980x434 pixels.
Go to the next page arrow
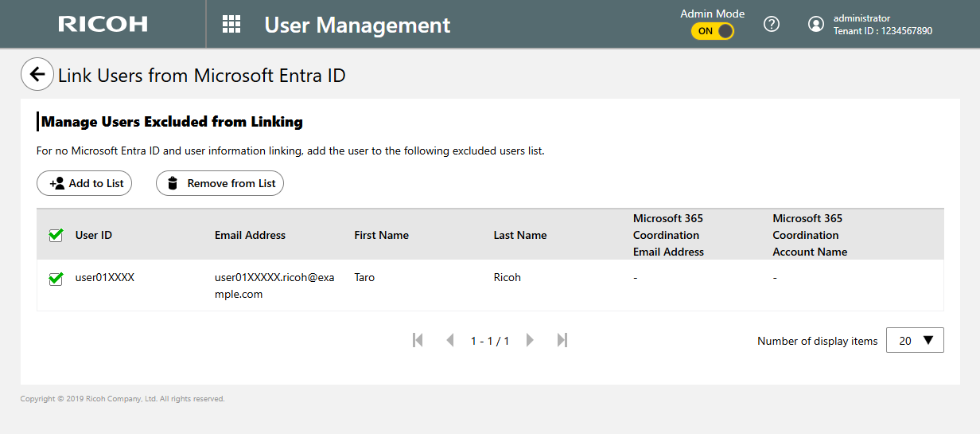point(530,340)
